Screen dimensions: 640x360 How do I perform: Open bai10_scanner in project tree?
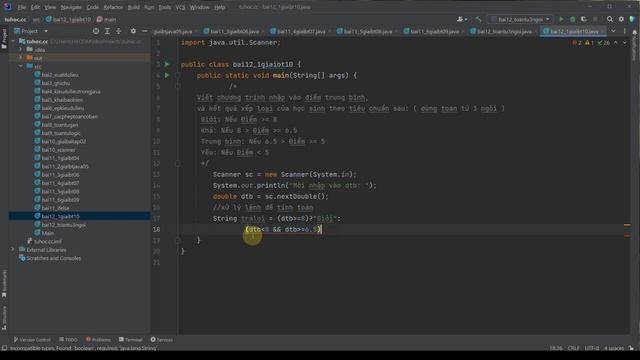[x=58, y=150]
